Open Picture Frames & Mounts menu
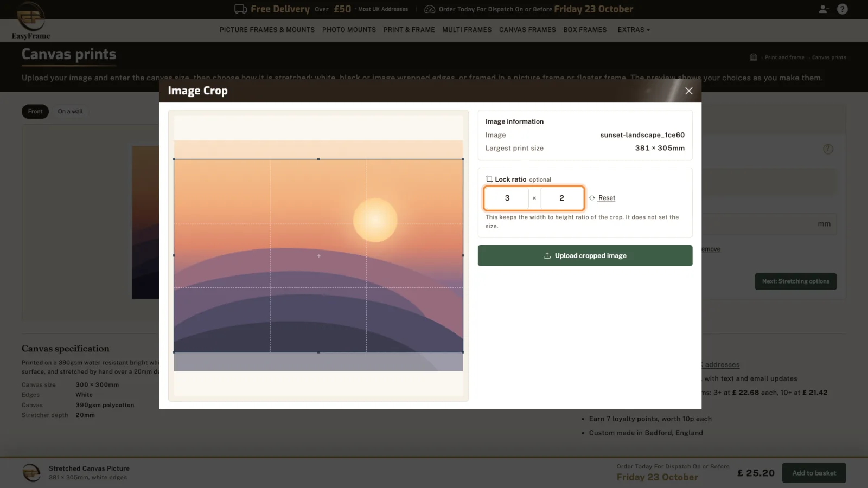 coord(267,30)
